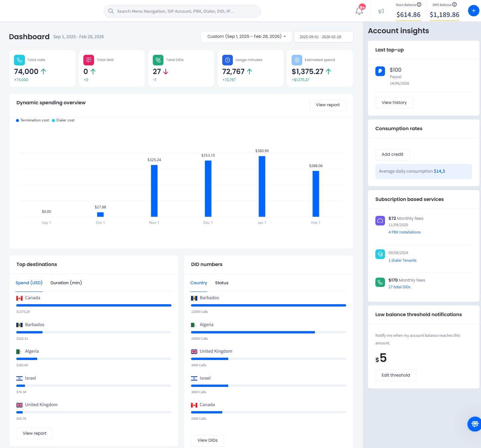Image resolution: width=481 pixels, height=448 pixels.
Task: Click the 2025-09-01 - 2026-02-28 date field
Action: (x=324, y=37)
